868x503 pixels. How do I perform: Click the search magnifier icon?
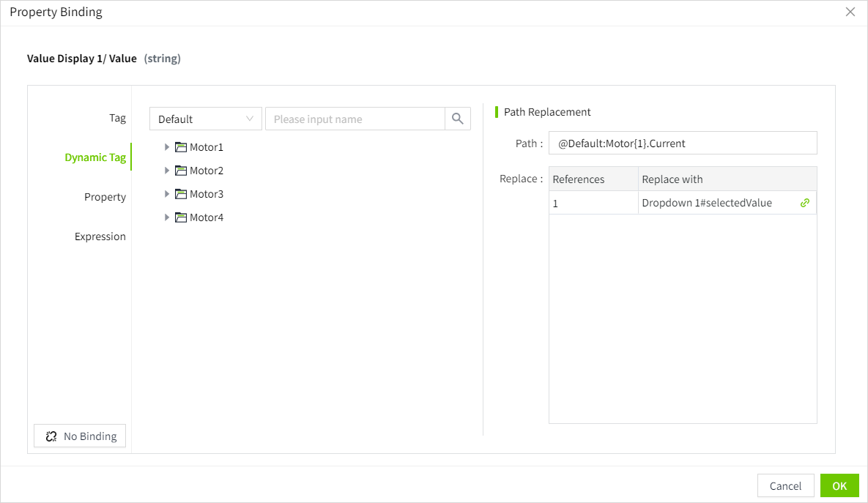[458, 119]
